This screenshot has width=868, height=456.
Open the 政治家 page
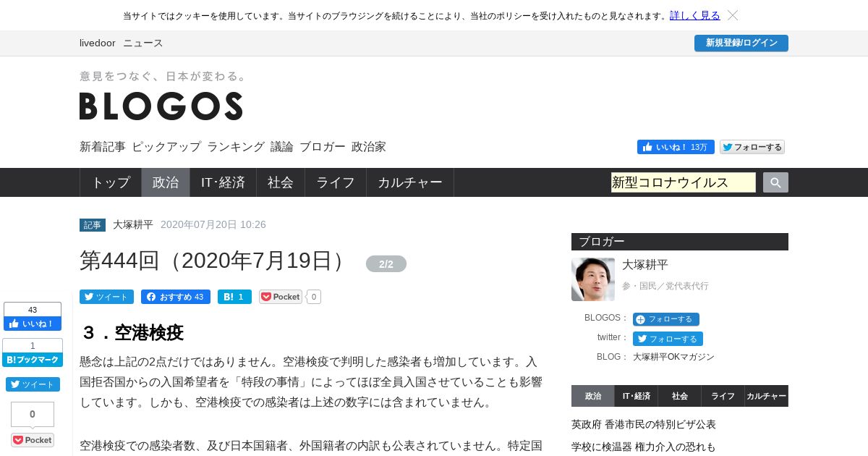369,146
